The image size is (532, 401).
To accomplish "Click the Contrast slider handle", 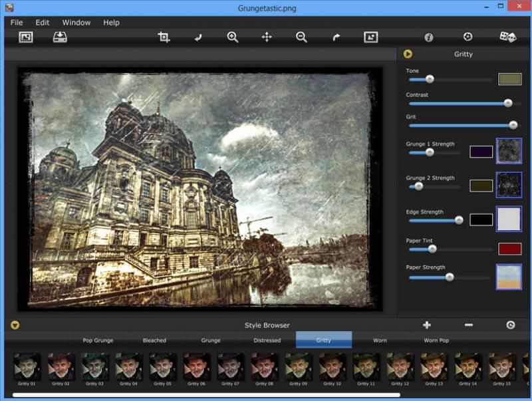I will (x=508, y=103).
